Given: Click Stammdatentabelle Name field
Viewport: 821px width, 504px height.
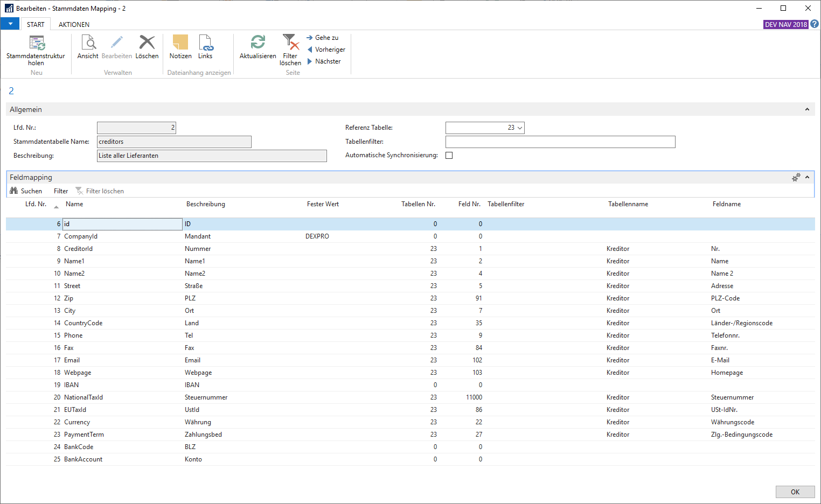Looking at the screenshot, I should [174, 142].
